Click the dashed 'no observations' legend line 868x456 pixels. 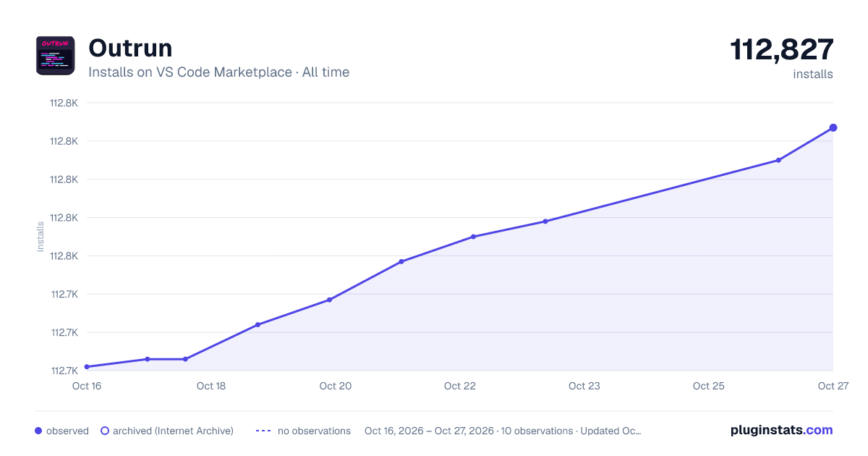(x=263, y=431)
